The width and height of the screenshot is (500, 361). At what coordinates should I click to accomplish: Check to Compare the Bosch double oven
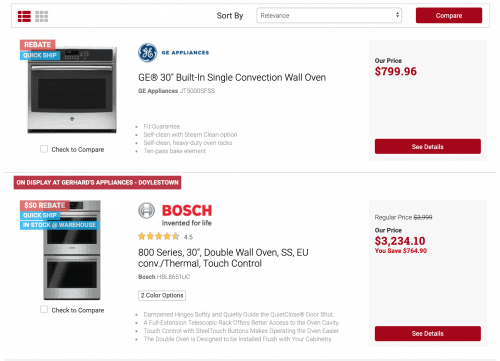pos(44,310)
